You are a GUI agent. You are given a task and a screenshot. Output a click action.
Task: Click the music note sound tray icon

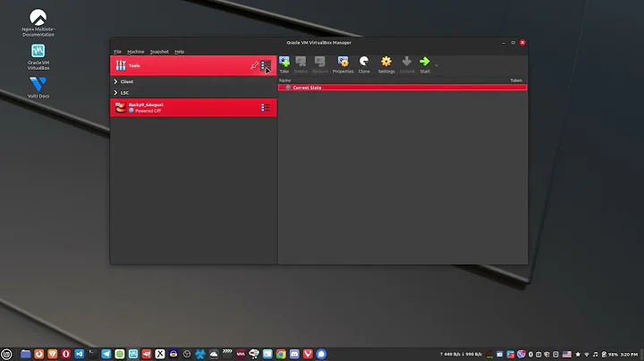coord(595,354)
